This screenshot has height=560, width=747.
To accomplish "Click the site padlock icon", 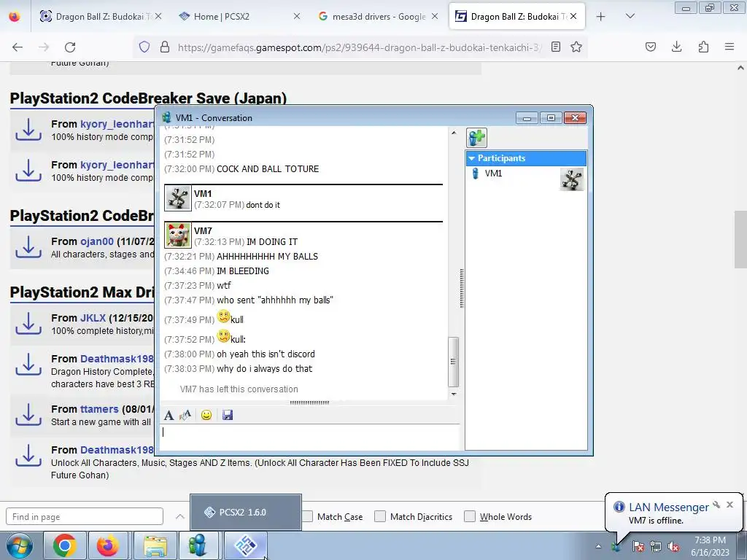I will [x=164, y=47].
